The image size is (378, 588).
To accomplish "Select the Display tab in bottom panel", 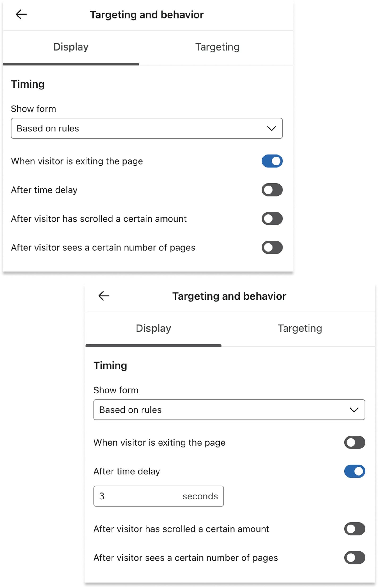I will 153,328.
